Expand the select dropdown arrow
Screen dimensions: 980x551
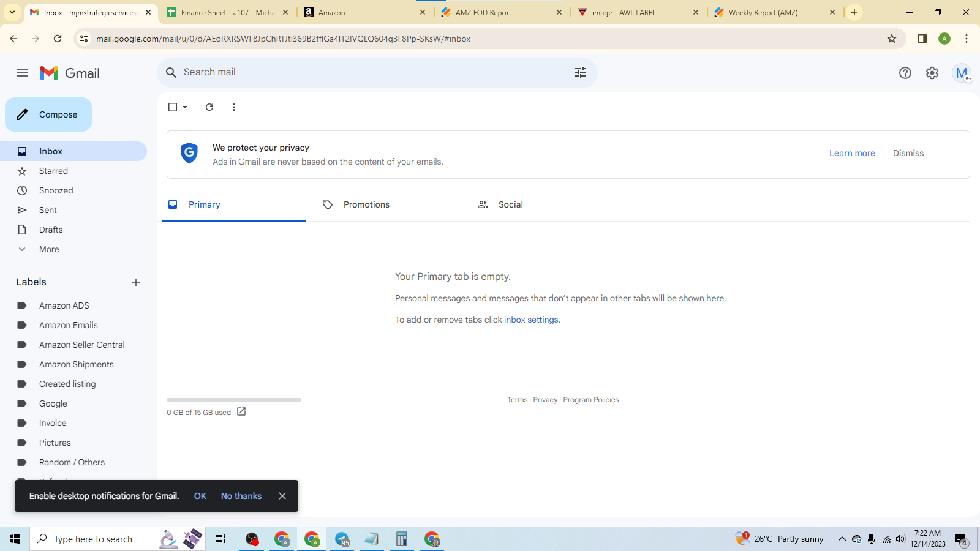pyautogui.click(x=185, y=107)
